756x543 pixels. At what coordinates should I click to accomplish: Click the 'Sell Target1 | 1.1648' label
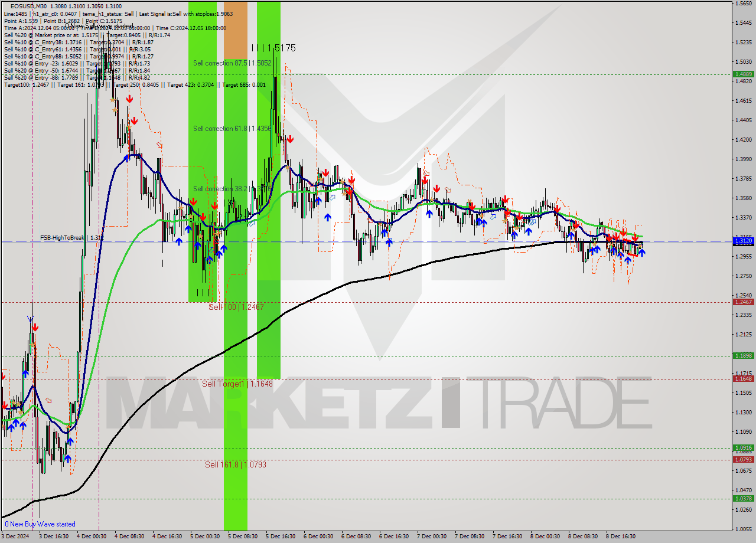[237, 384]
